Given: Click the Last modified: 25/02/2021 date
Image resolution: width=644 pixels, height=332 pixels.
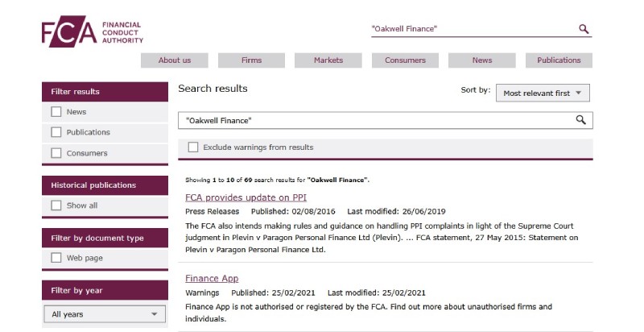Looking at the screenshot, I should tap(377, 293).
